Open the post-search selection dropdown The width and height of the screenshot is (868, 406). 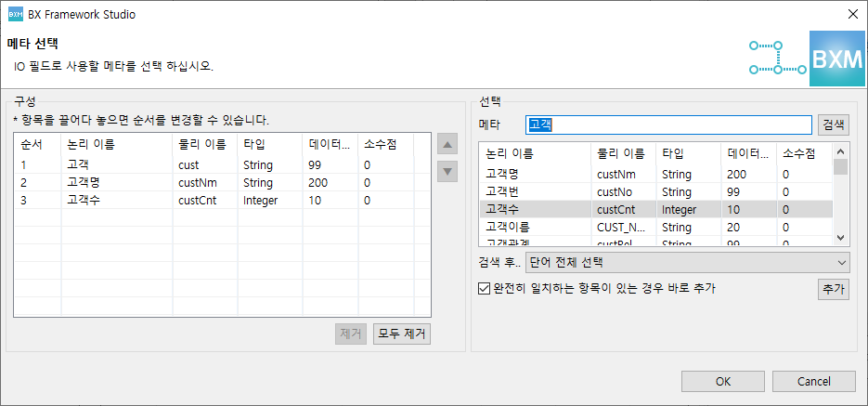(687, 263)
